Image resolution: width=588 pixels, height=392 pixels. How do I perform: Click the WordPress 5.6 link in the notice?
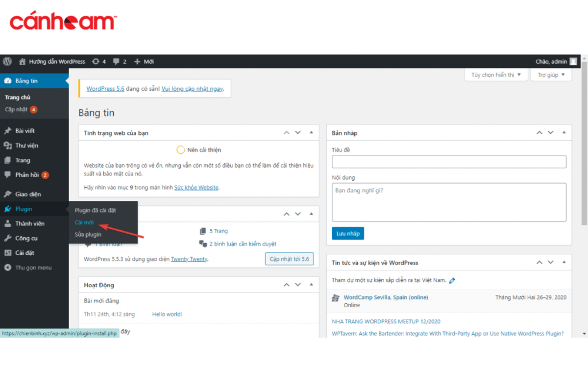click(105, 89)
